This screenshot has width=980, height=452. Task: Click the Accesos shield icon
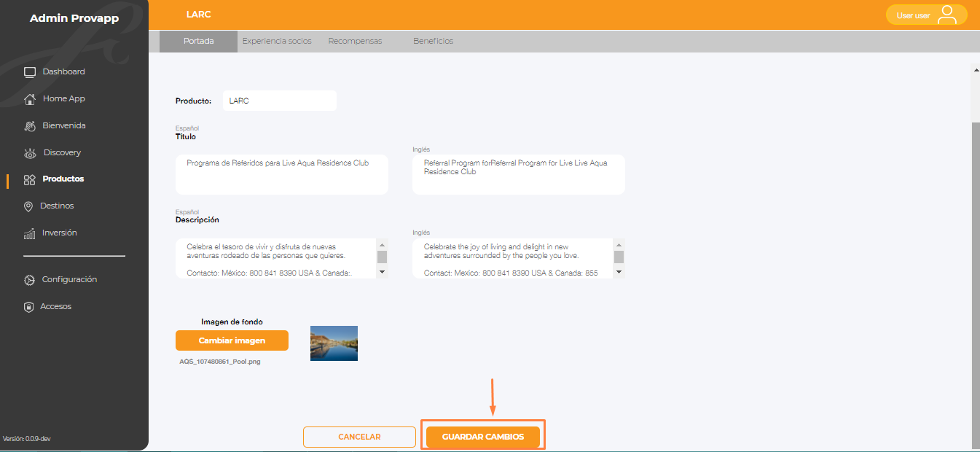click(28, 307)
